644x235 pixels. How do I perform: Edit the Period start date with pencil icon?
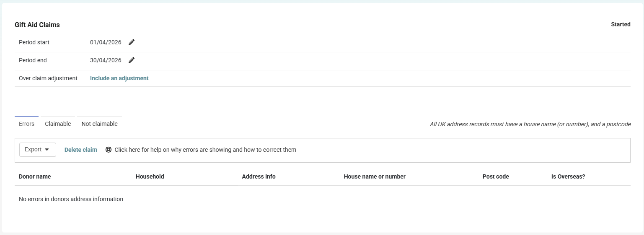pos(132,42)
